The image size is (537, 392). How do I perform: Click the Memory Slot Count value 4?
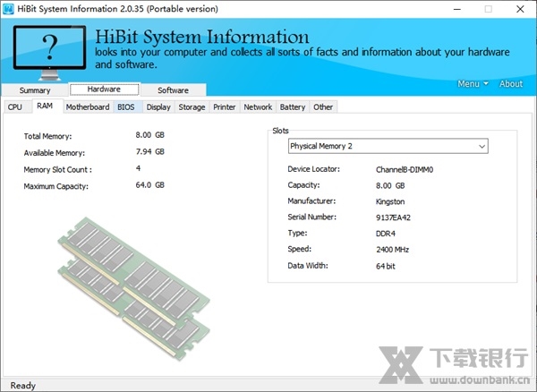tap(138, 168)
